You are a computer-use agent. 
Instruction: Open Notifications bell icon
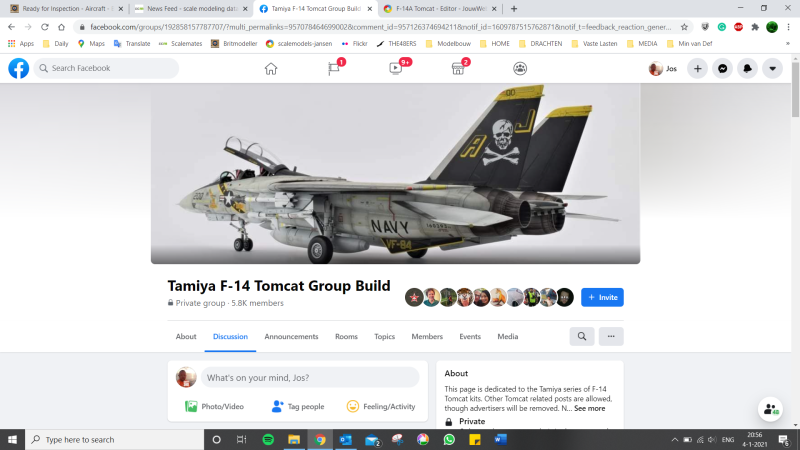pos(747,68)
